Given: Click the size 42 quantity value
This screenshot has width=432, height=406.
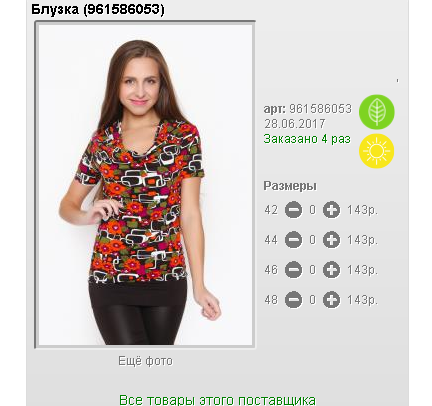Looking at the screenshot, I should point(312,210).
